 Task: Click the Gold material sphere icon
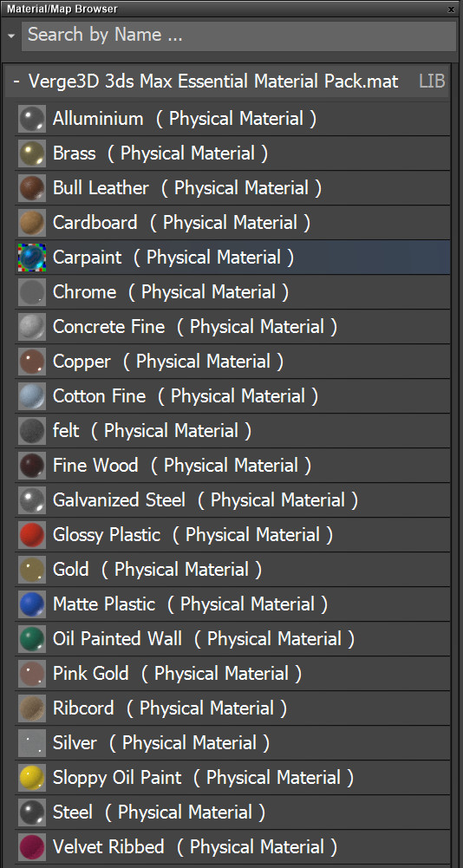pos(31,570)
